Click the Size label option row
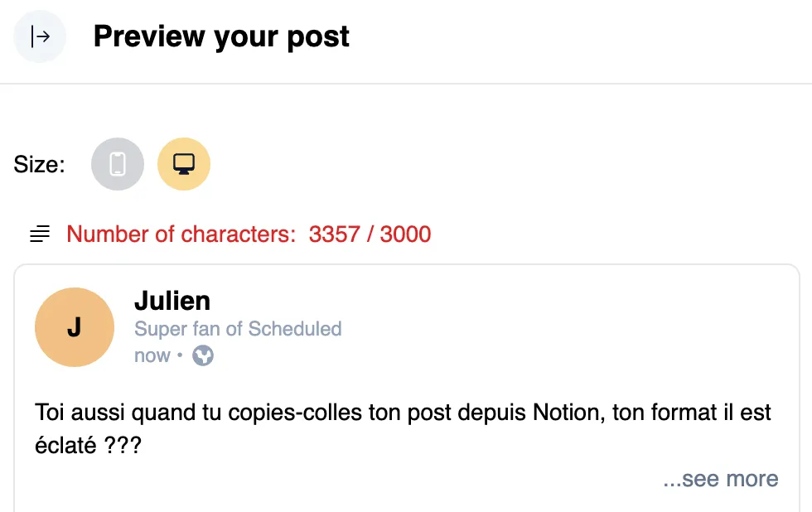 38,163
